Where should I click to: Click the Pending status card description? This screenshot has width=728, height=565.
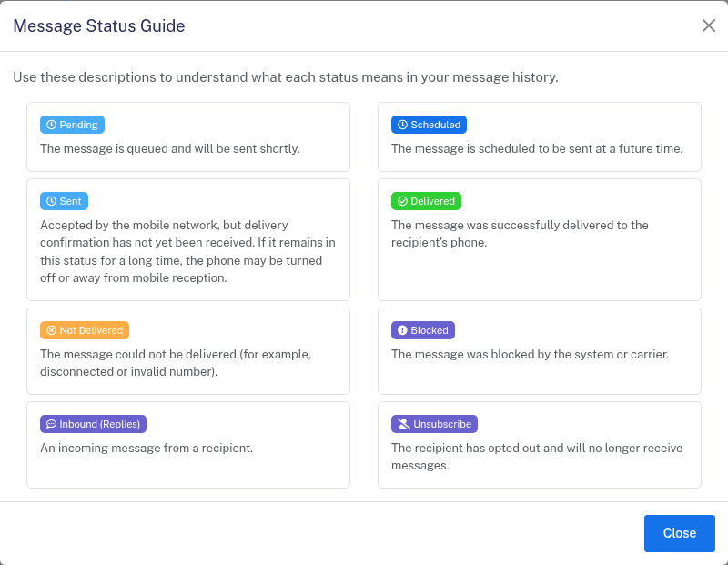point(170,148)
